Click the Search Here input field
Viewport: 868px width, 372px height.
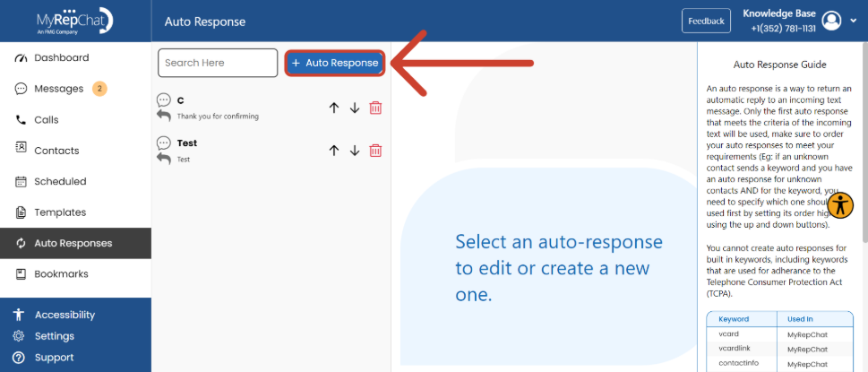click(218, 63)
